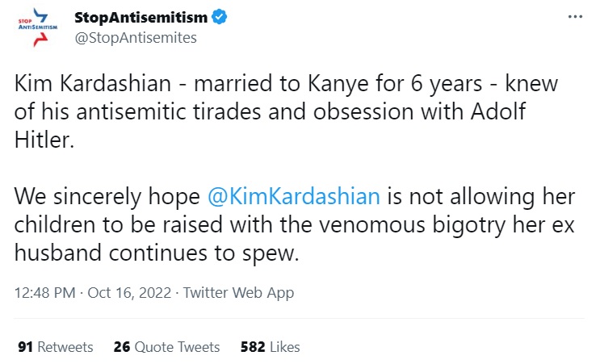Click the 91 retweet count number
Image resolution: width=596 pixels, height=364 pixels.
pos(25,347)
